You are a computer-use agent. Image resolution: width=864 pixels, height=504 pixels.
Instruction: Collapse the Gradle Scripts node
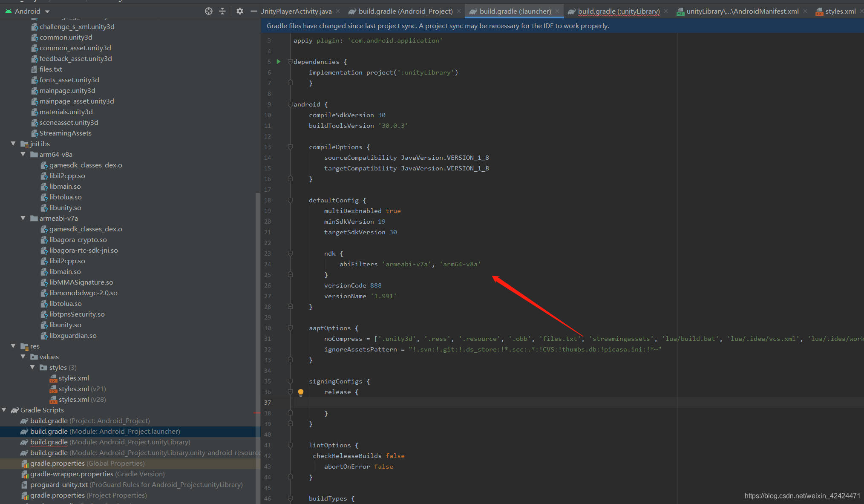click(x=4, y=410)
